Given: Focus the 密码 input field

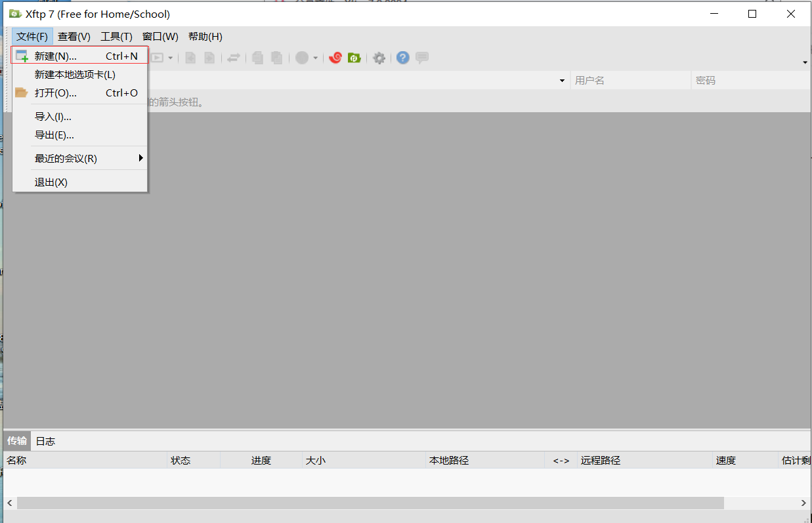Looking at the screenshot, I should pyautogui.click(x=751, y=81).
